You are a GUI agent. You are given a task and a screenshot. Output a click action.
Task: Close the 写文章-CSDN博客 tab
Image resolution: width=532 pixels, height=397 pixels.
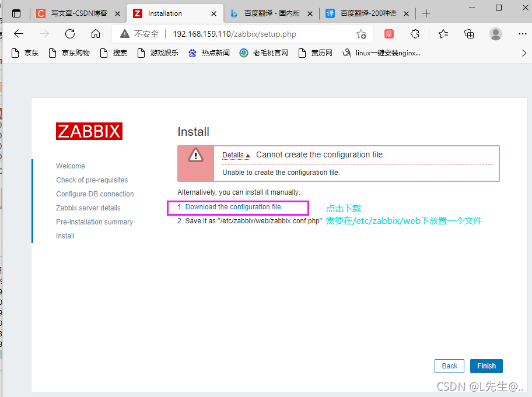tap(117, 13)
